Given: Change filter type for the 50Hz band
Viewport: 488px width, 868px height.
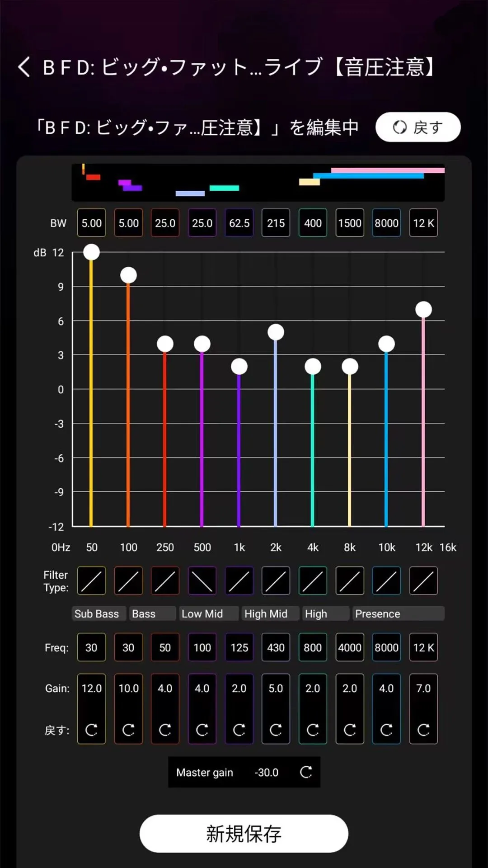Looking at the screenshot, I should click(x=91, y=581).
